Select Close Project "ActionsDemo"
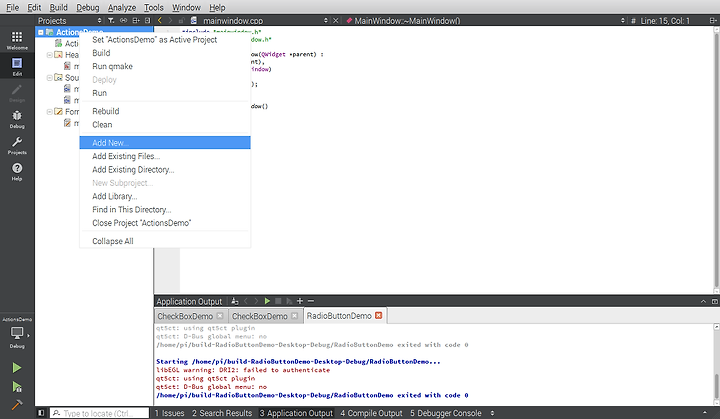The image size is (720, 419). click(165, 223)
